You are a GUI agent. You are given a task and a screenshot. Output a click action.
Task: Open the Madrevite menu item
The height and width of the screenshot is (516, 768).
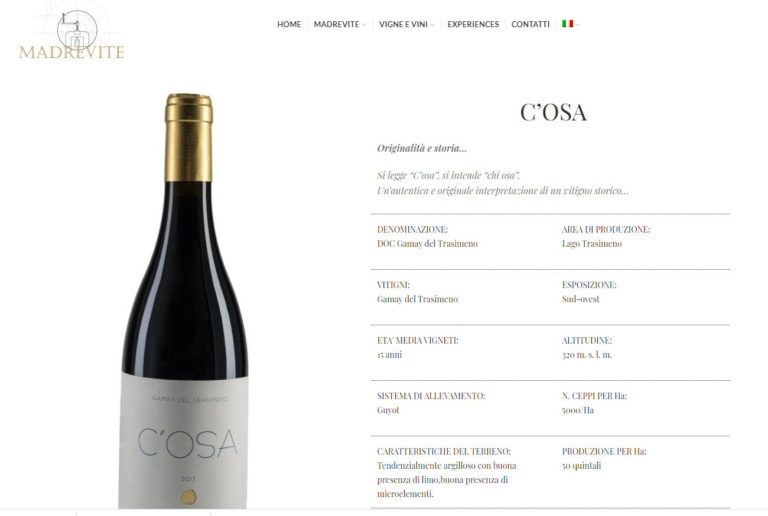[336, 24]
